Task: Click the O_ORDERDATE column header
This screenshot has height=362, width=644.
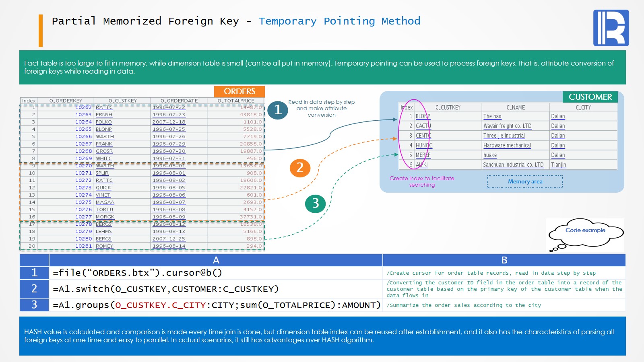Action: (179, 101)
